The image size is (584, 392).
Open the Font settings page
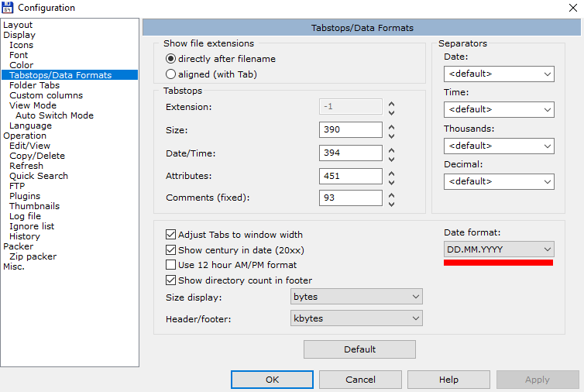pyautogui.click(x=19, y=55)
